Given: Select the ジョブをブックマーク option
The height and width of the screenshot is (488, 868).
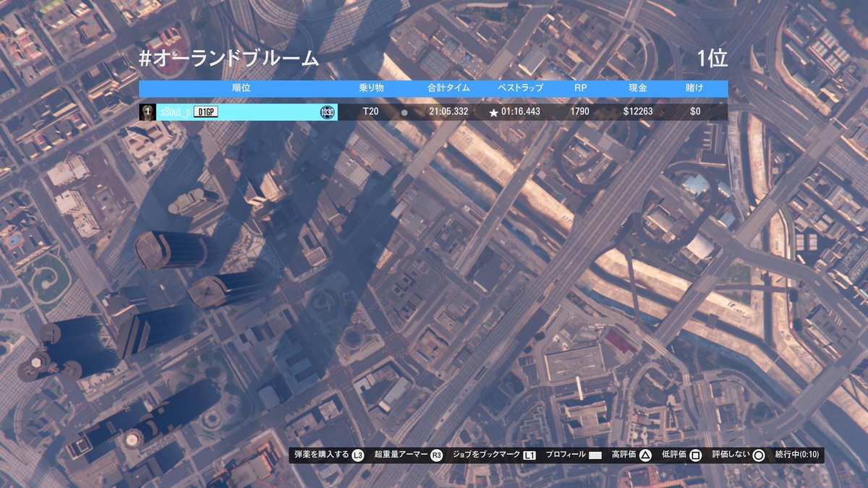Looking at the screenshot, I should [x=486, y=455].
